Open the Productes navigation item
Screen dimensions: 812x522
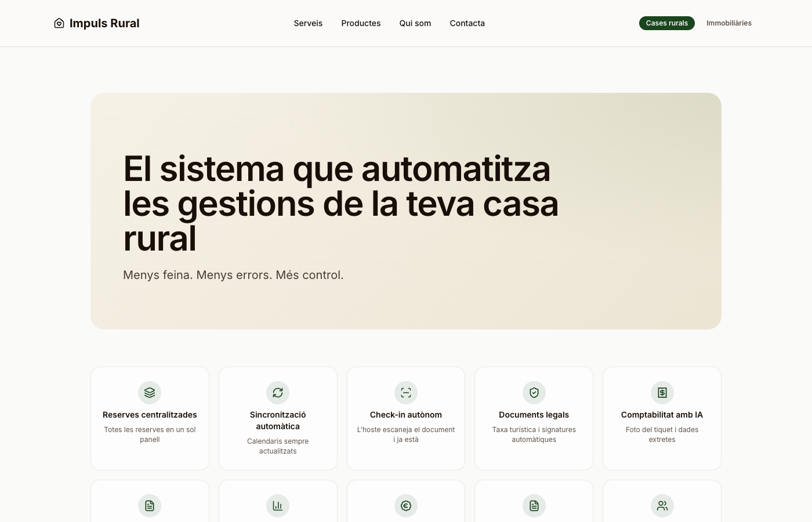pos(361,23)
